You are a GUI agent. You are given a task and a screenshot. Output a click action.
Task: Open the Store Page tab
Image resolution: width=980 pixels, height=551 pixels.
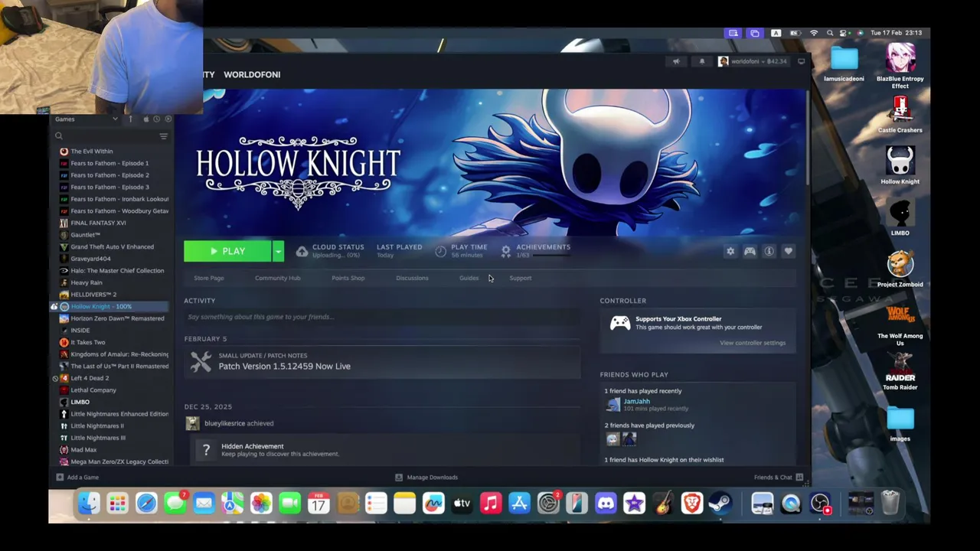(x=209, y=278)
